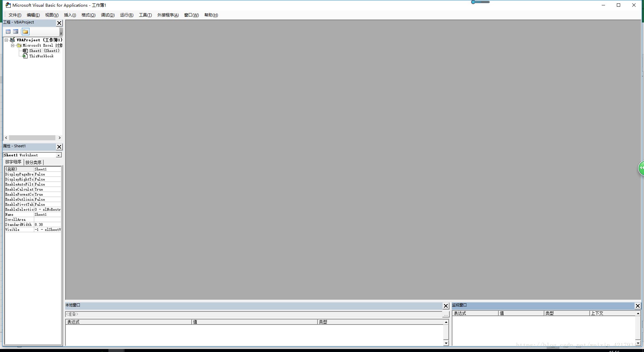Click locals window scrollbar down arrow
644x352 pixels.
pos(446,343)
